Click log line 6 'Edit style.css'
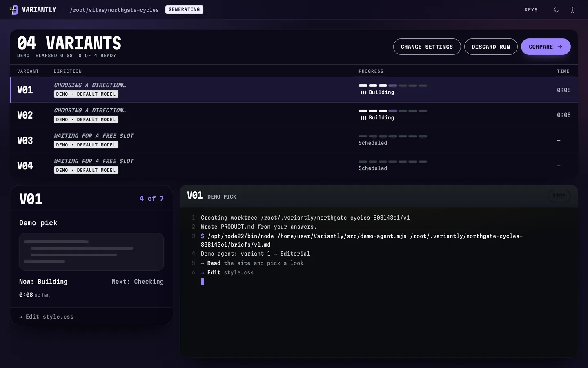This screenshot has height=368, width=588. tap(227, 272)
